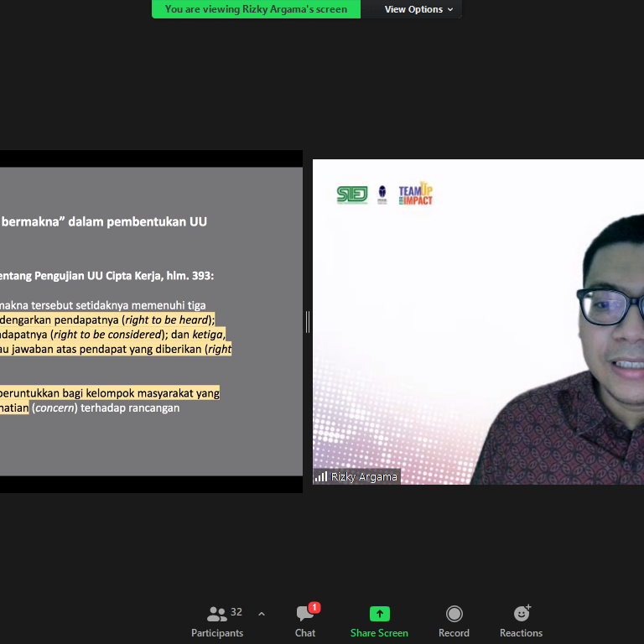The width and height of the screenshot is (644, 644).
Task: Click the highlighted phrase 'right to be considered'
Action: tap(107, 335)
